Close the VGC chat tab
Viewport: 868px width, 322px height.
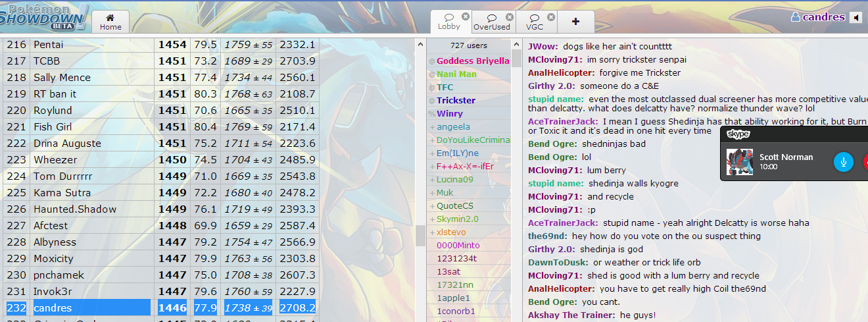tap(550, 17)
